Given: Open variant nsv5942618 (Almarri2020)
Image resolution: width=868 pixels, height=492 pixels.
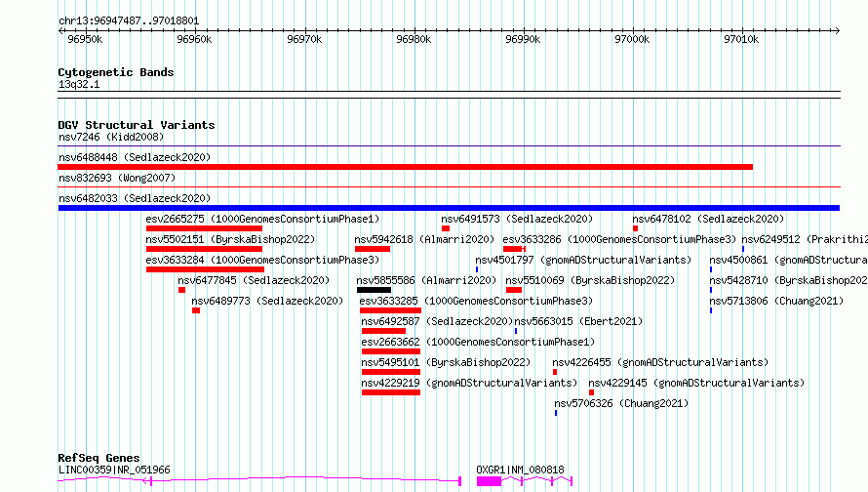Looking at the screenshot, I should point(424,239).
